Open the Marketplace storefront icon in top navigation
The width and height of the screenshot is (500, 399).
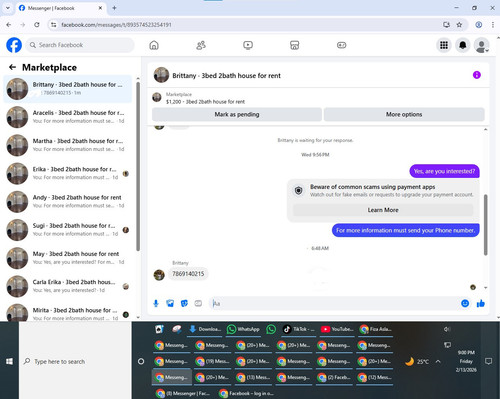pyautogui.click(x=295, y=45)
